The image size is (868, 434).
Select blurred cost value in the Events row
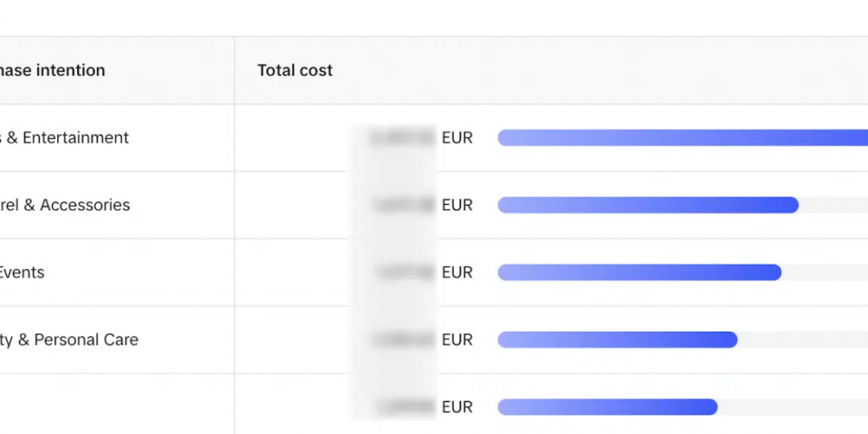404,273
